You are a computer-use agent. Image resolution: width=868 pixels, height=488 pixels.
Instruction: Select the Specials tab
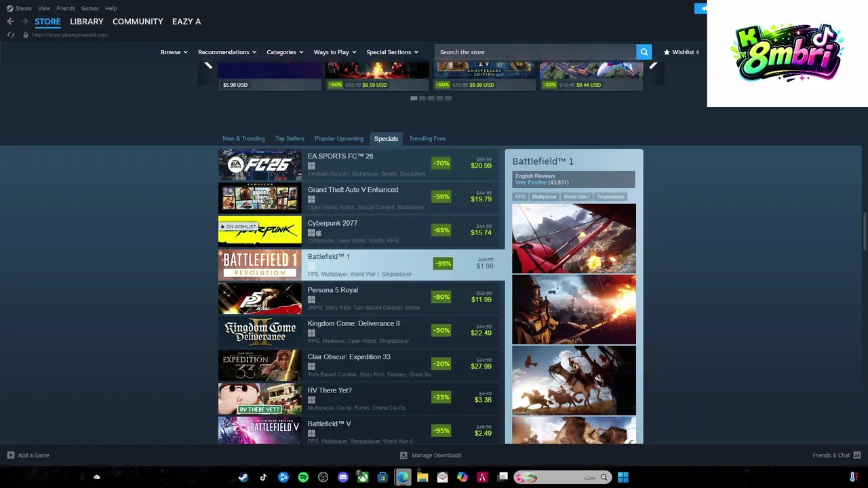click(x=386, y=138)
